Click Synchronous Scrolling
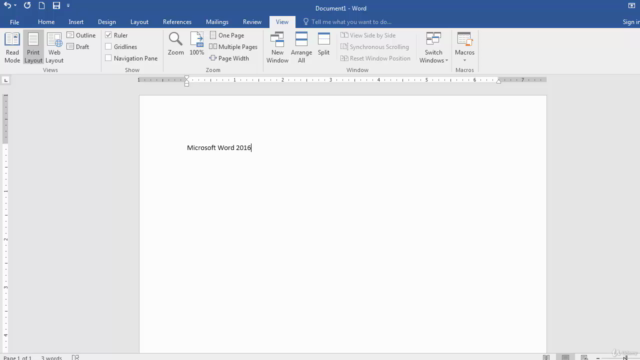Viewport: 640px width, 360px height. 375,47
